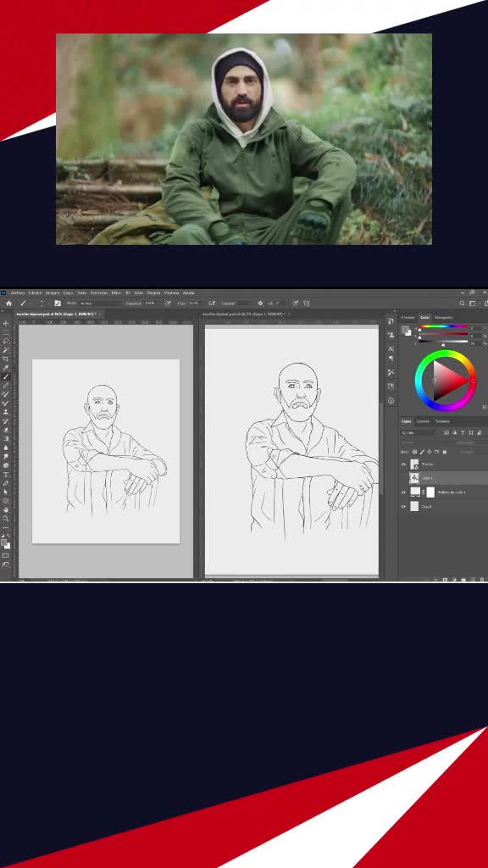Select the Move tool in the toolbar
Viewport: 488px width, 868px height.
pos(6,323)
